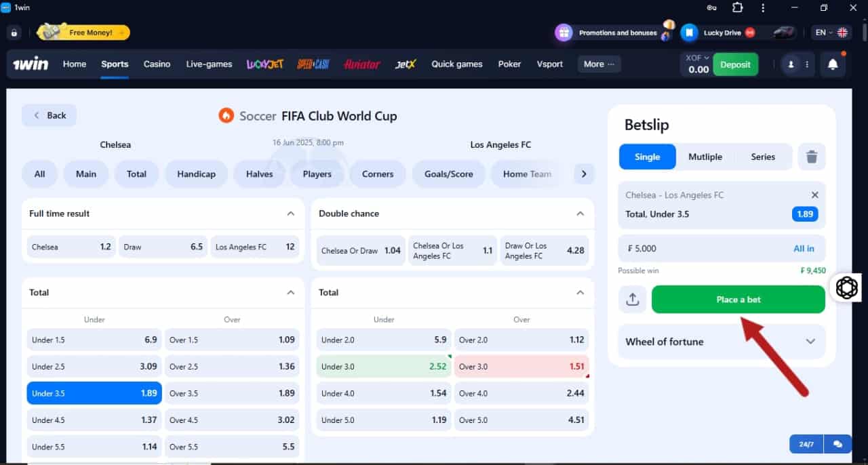Switch betslip to the Series tab
Screen dimensions: 868x465
[763, 157]
